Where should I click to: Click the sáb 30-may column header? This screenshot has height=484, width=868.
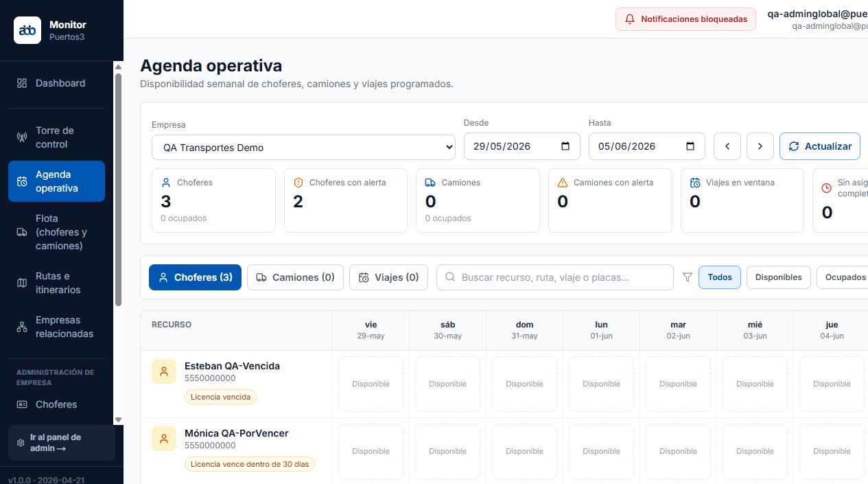[x=447, y=330]
